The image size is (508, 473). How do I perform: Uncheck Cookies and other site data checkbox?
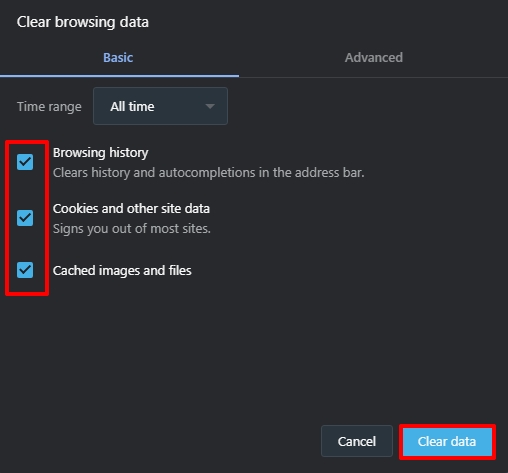click(25, 218)
